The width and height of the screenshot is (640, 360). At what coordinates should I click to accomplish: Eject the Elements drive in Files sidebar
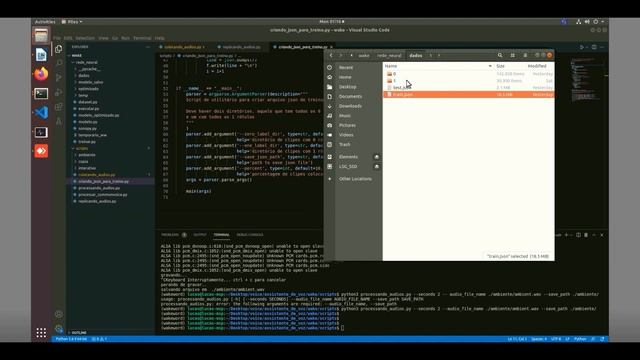376,157
